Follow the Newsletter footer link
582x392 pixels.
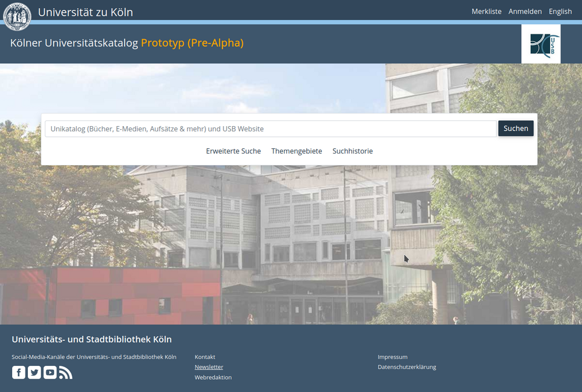pos(209,367)
